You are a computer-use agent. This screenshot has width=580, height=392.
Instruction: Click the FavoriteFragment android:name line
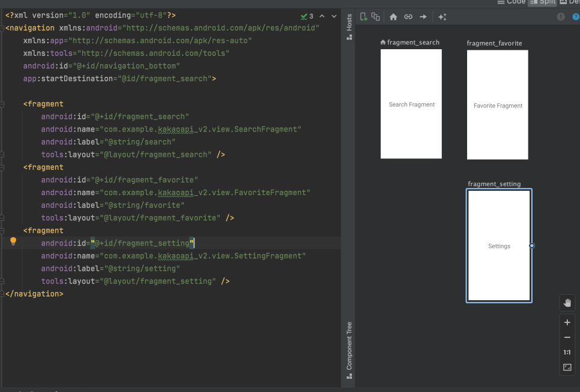pyautogui.click(x=176, y=193)
